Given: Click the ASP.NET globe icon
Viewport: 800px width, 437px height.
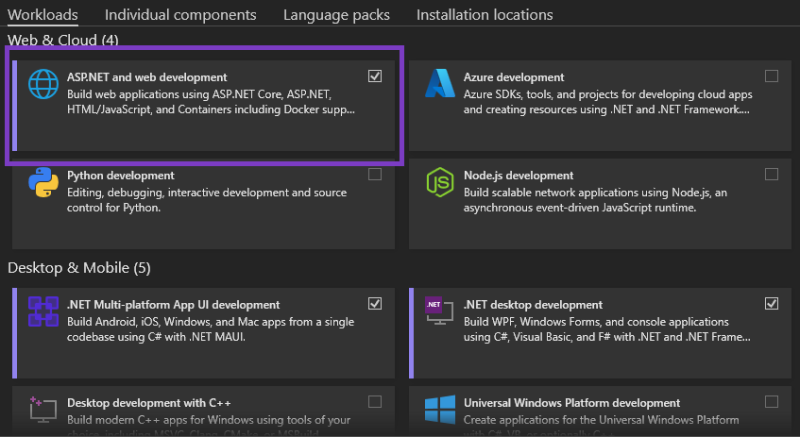Looking at the screenshot, I should click(x=43, y=84).
